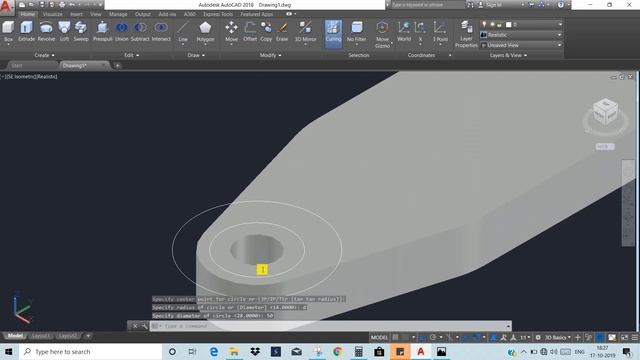The height and width of the screenshot is (360, 640).
Task: Activate the Erase tool
Action: (x=282, y=31)
